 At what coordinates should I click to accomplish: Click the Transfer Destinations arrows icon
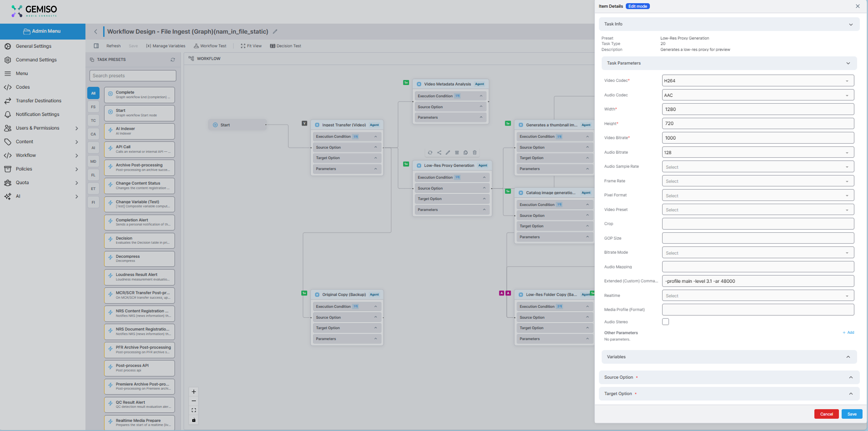pyautogui.click(x=8, y=101)
